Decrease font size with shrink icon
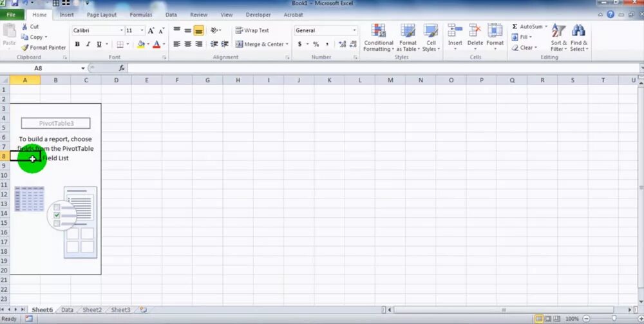 tap(161, 30)
